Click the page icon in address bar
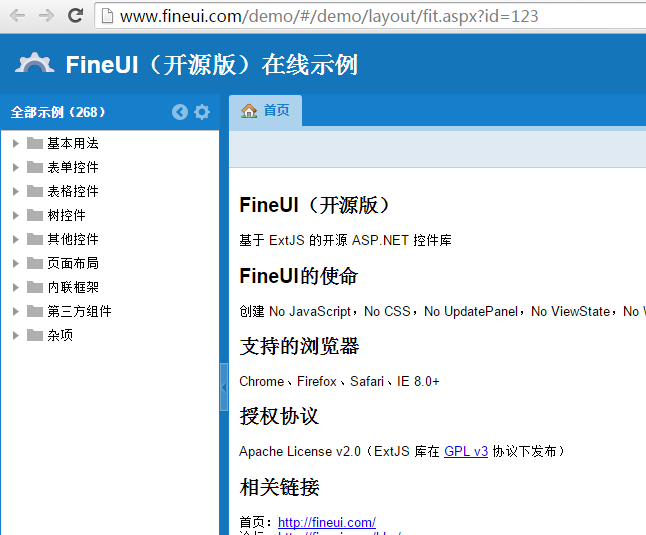The width and height of the screenshot is (646, 535). (108, 16)
